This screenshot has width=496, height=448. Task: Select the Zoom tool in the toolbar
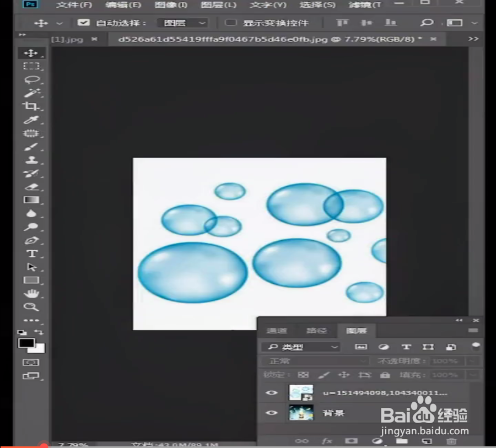click(31, 307)
